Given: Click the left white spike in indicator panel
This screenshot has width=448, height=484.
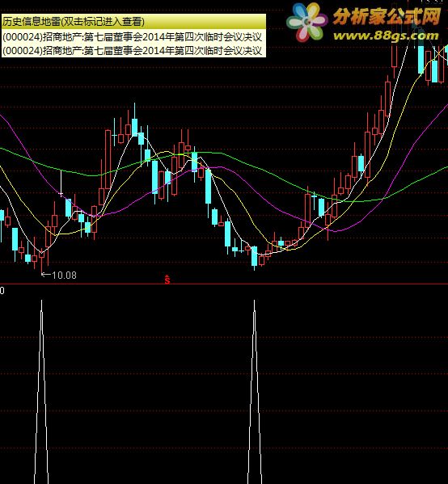Looking at the screenshot, I should (41, 391).
